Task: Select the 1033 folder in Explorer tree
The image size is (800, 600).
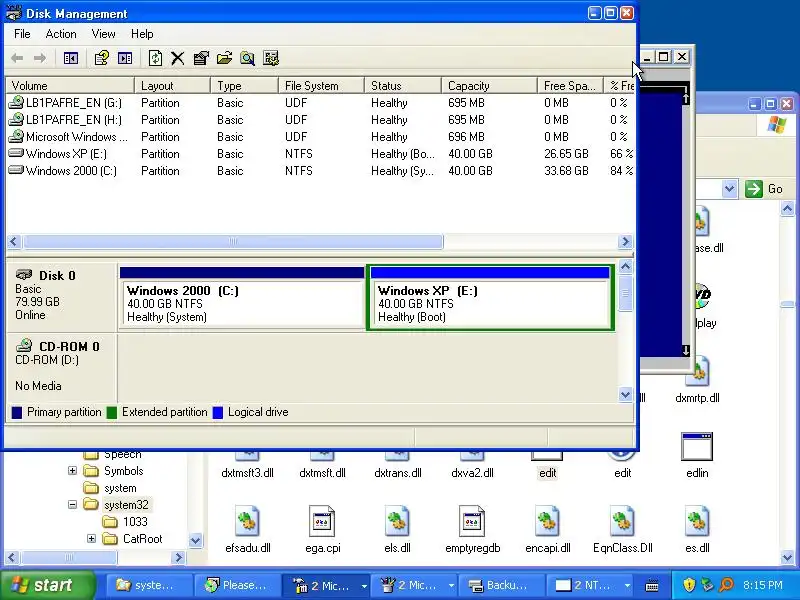Action: (x=125, y=521)
